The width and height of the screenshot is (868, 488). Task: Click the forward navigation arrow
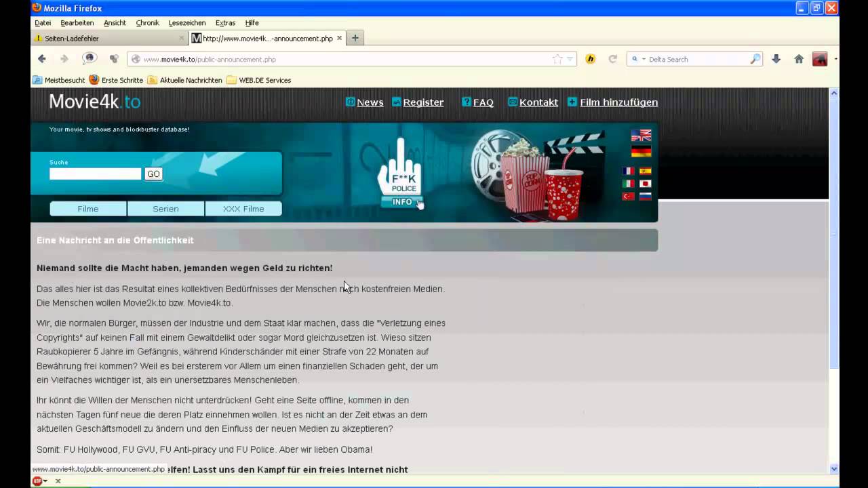pyautogui.click(x=64, y=59)
